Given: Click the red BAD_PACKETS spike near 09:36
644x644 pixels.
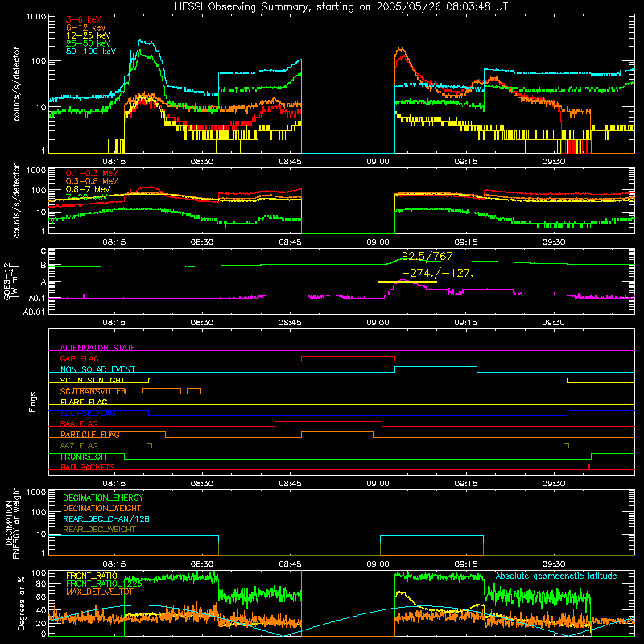Looking at the screenshot, I should [589, 467].
